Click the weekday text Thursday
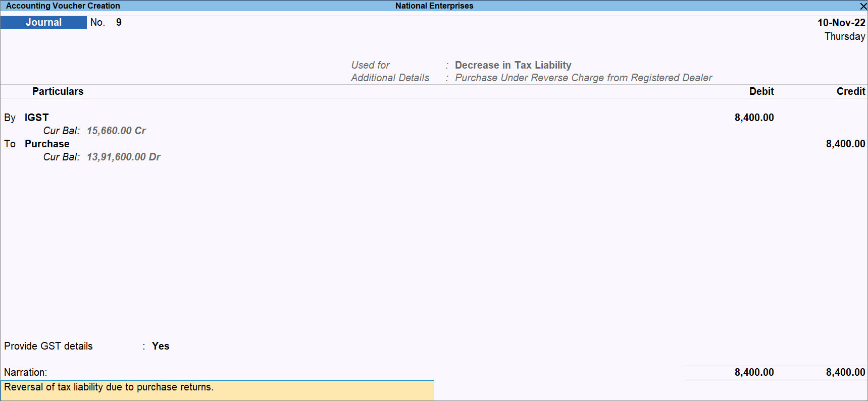This screenshot has width=868, height=401. coord(845,36)
